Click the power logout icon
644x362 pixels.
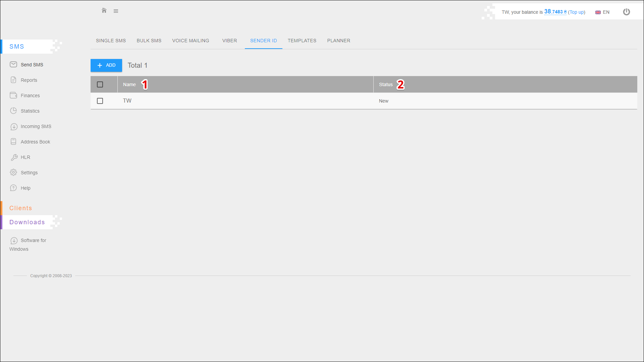(x=626, y=12)
